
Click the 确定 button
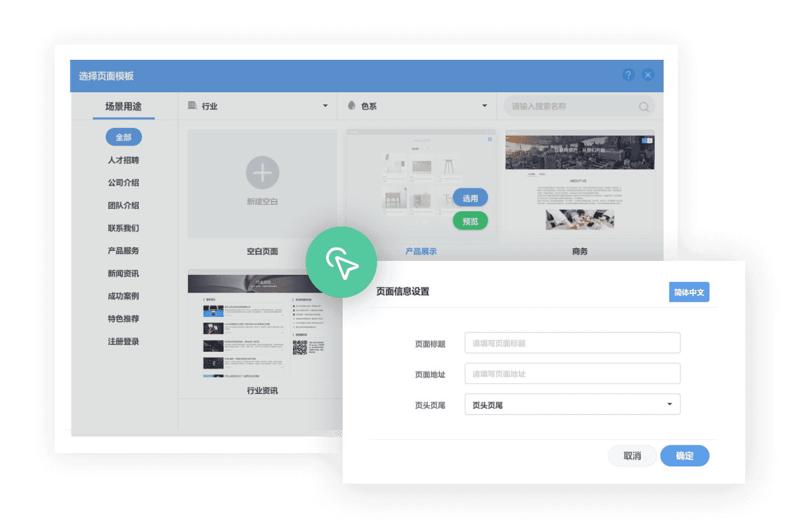point(685,456)
